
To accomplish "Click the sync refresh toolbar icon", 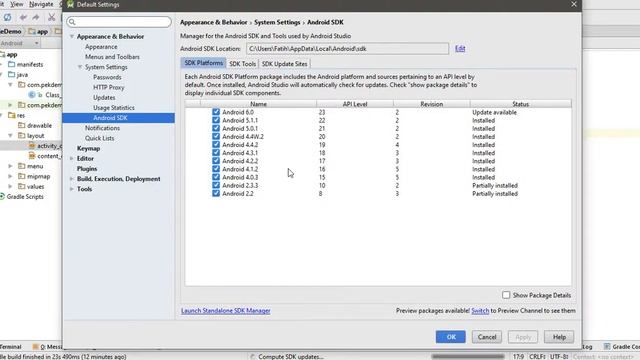I will (7, 17).
